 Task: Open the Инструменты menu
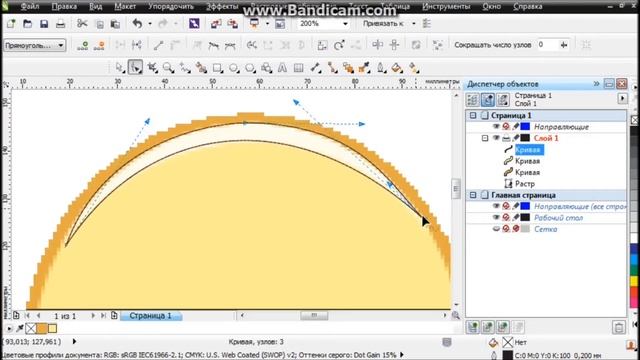click(x=446, y=7)
